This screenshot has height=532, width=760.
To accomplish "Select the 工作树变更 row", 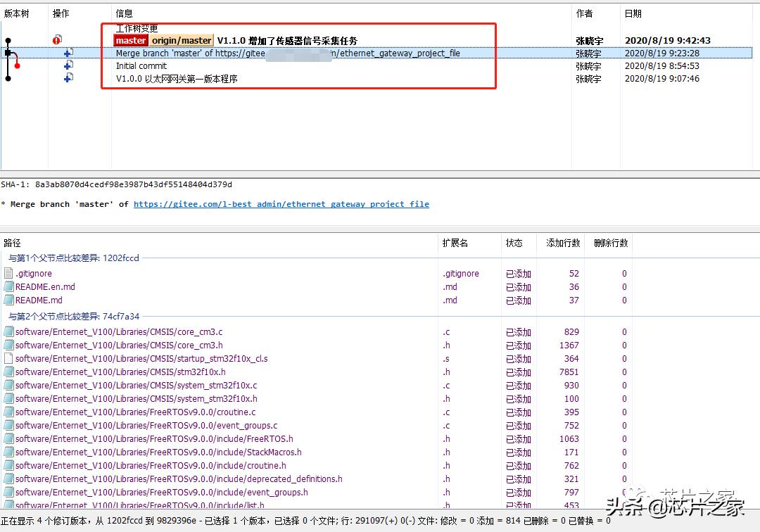I will coord(137,29).
